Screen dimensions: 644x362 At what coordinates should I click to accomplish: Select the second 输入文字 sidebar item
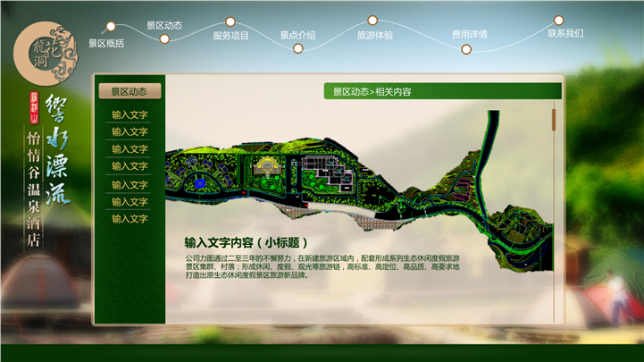click(x=130, y=132)
